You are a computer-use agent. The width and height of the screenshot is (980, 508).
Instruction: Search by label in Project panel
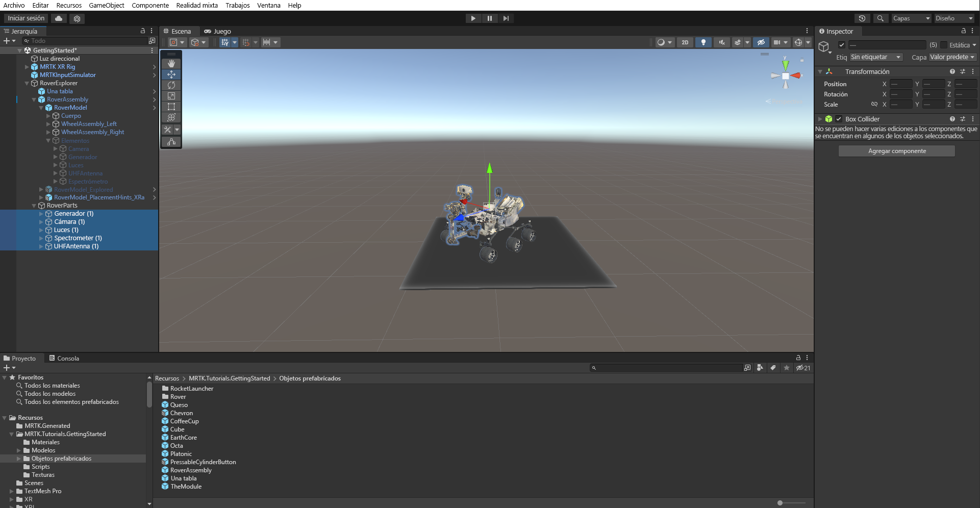click(773, 368)
